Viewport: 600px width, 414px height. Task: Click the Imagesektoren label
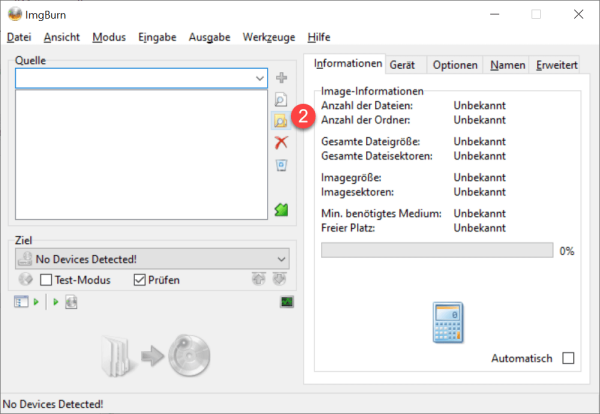pos(357,192)
